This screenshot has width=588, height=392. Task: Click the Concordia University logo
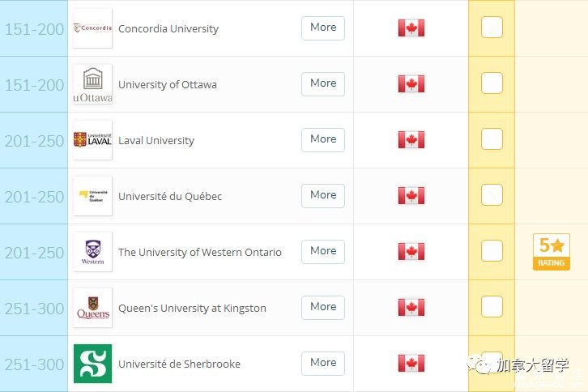(92, 28)
